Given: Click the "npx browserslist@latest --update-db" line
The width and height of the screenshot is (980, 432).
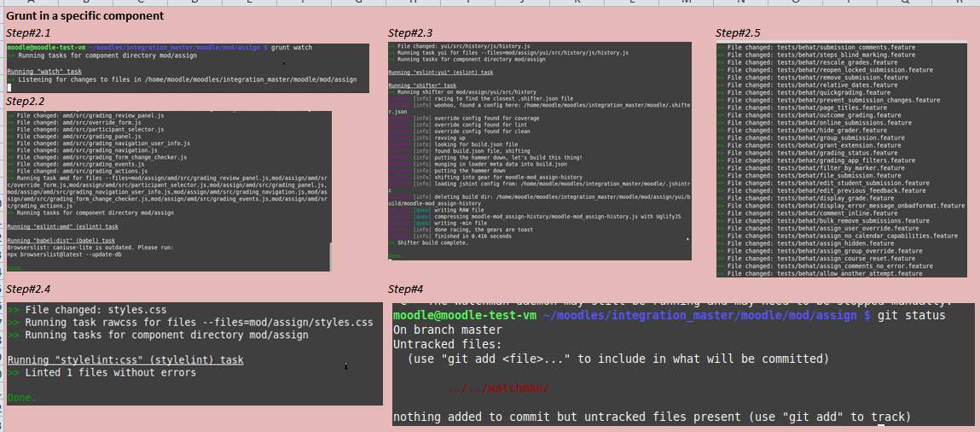Looking at the screenshot, I should [x=64, y=254].
